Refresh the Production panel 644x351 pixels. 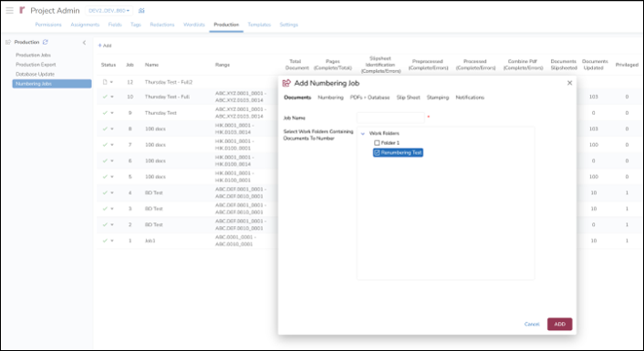click(x=46, y=42)
